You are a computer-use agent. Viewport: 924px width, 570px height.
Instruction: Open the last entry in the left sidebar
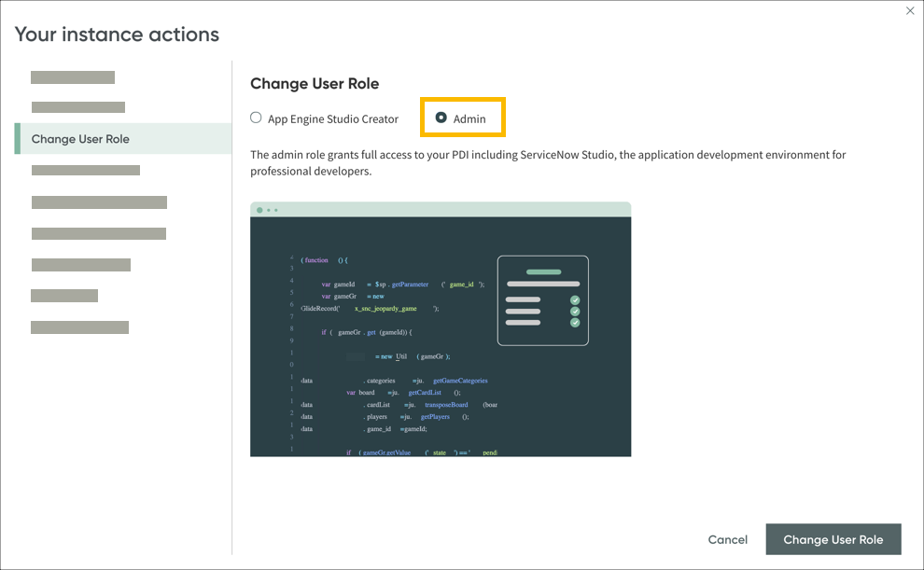coord(79,327)
